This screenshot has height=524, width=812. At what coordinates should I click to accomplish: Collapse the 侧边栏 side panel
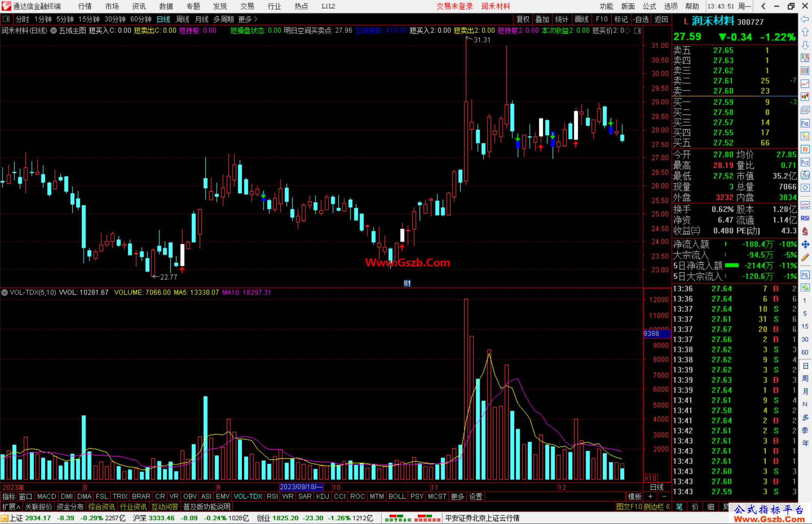tap(656, 507)
